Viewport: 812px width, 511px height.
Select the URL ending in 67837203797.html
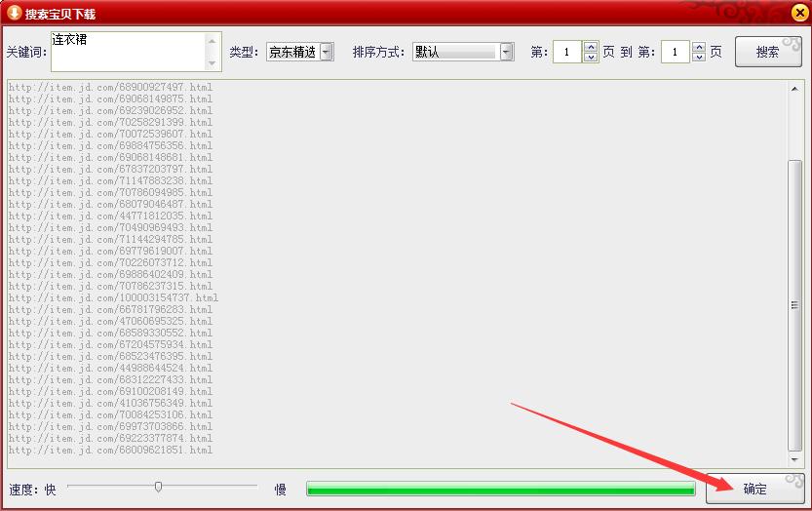point(110,169)
